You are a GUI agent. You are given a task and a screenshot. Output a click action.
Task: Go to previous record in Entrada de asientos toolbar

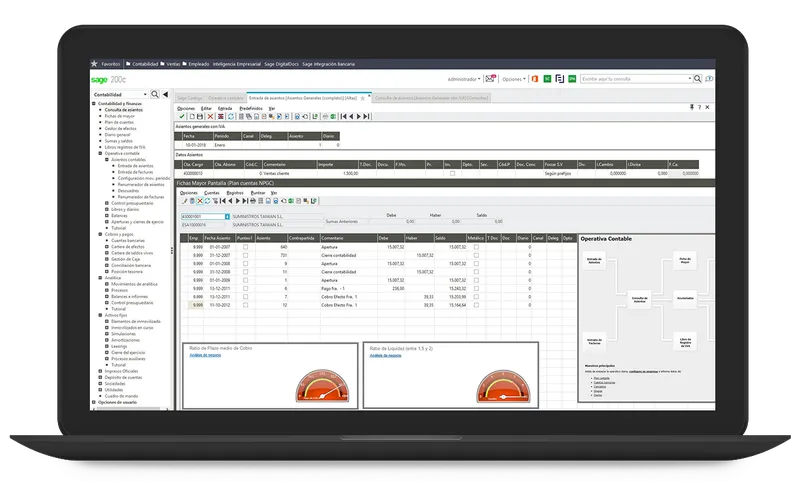coord(351,116)
